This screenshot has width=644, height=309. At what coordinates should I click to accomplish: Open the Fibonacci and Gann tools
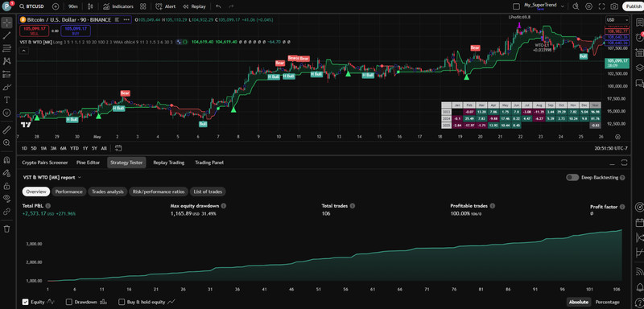[x=6, y=48]
